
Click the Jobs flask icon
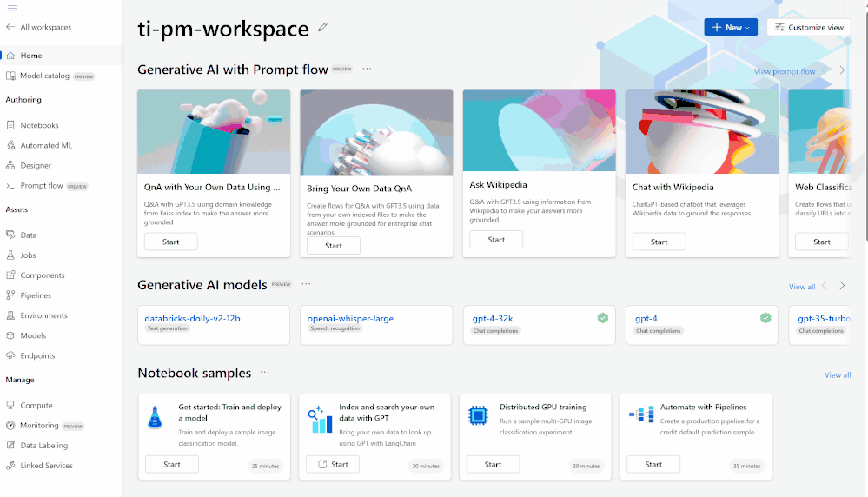[x=10, y=255]
